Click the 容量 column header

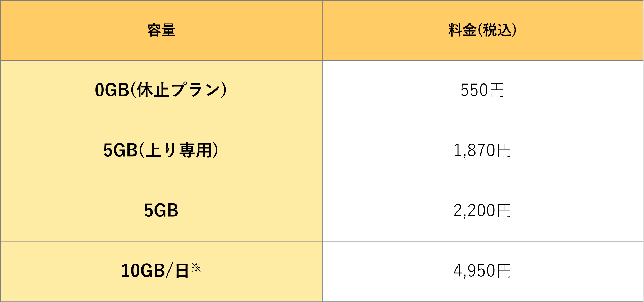pyautogui.click(x=161, y=30)
